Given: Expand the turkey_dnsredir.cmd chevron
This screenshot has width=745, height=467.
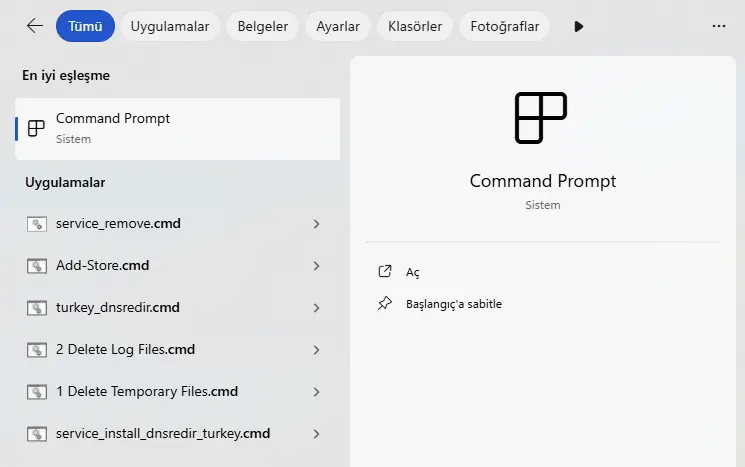Looking at the screenshot, I should [x=316, y=308].
